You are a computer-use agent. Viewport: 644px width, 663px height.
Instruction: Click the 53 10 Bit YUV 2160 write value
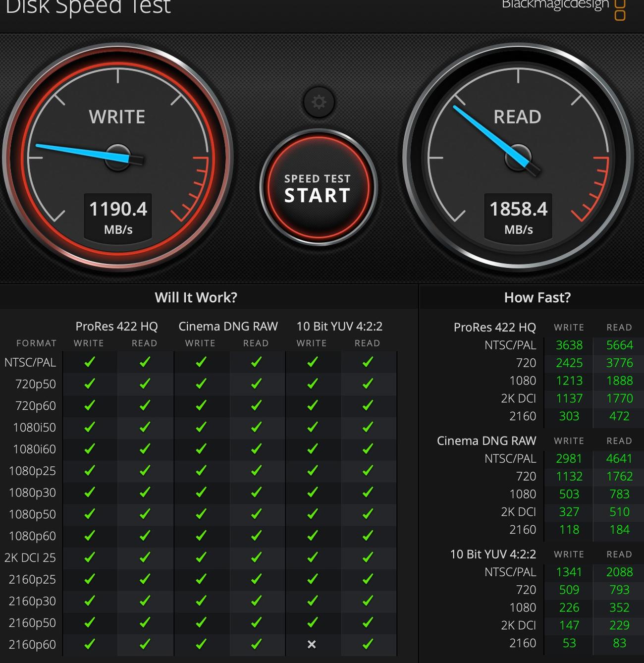(x=569, y=643)
